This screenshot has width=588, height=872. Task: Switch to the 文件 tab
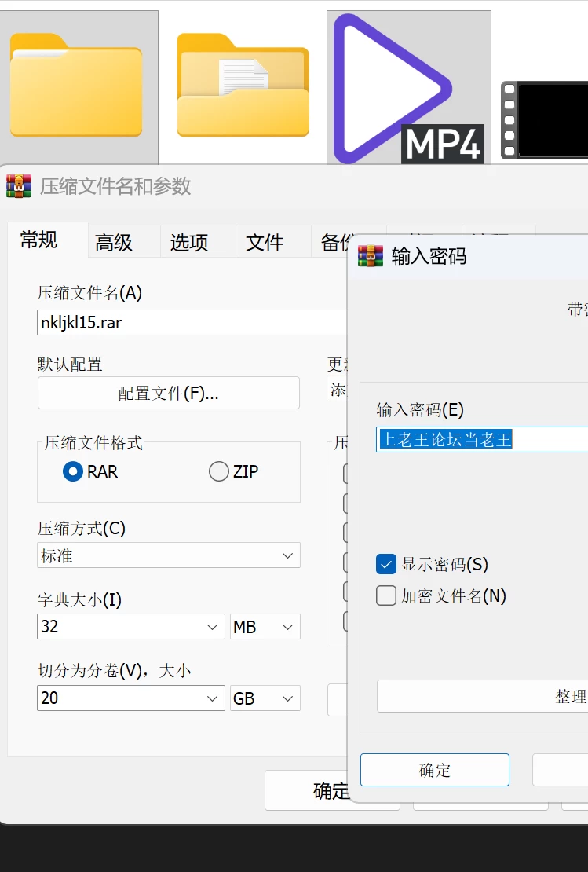click(x=265, y=243)
